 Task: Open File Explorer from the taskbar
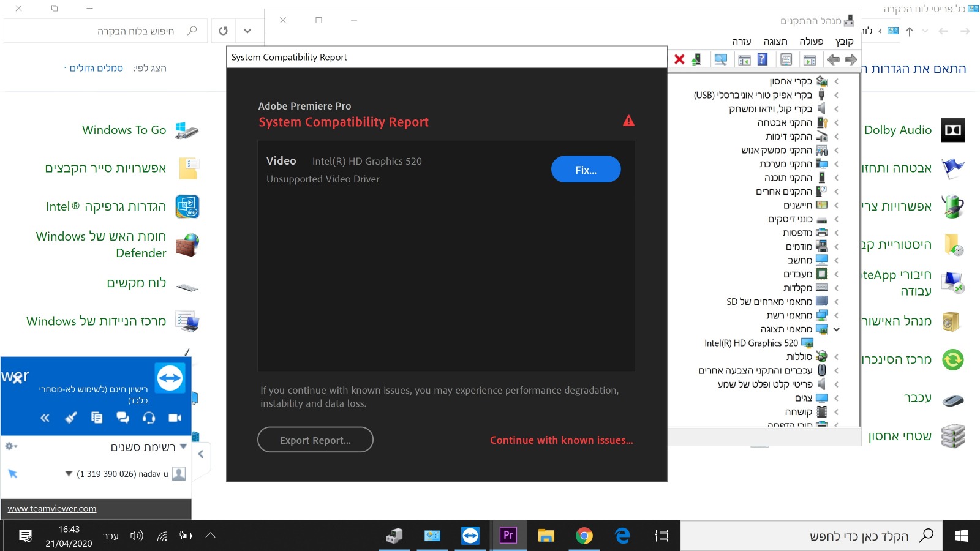click(x=546, y=536)
